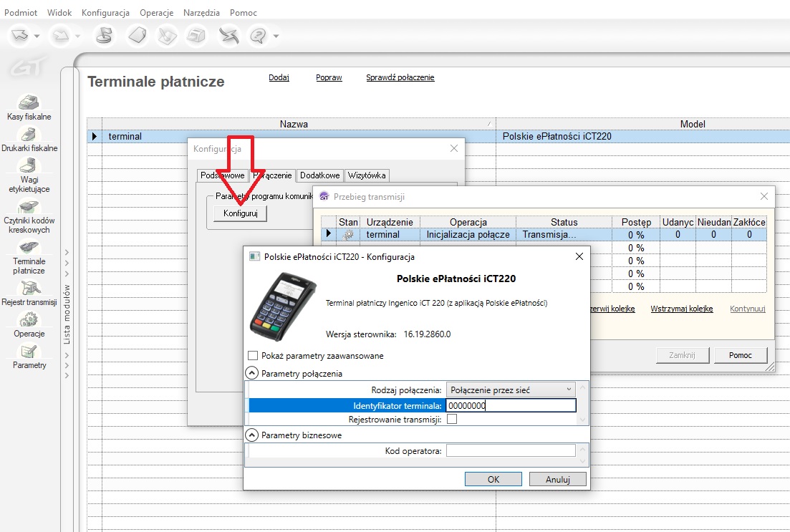This screenshot has width=790, height=532.
Task: Click Anuluj in iCT220 configuration dialog
Action: click(558, 479)
